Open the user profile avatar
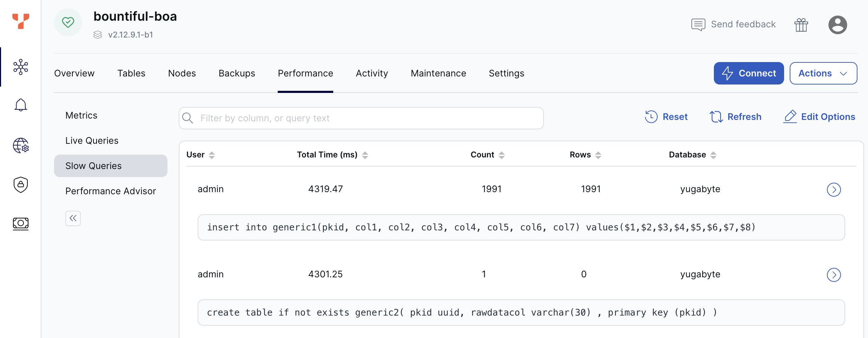 (x=838, y=24)
